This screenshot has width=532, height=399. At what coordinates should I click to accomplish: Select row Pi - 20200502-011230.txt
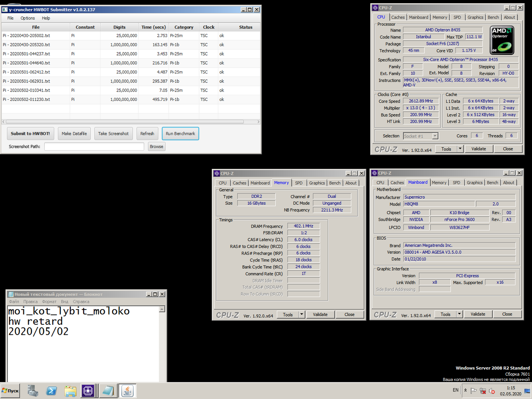coord(131,99)
